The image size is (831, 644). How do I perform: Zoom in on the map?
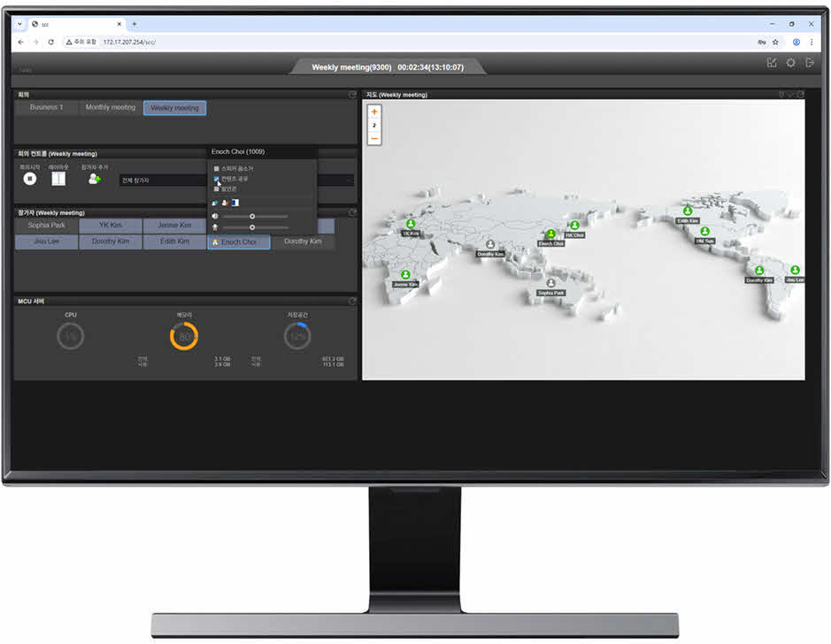tap(374, 112)
